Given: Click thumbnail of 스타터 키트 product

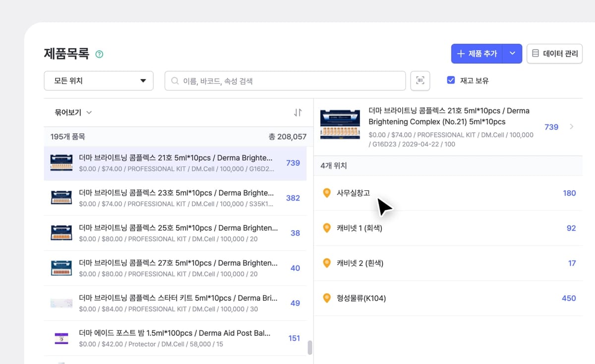Looking at the screenshot, I should point(61,303).
